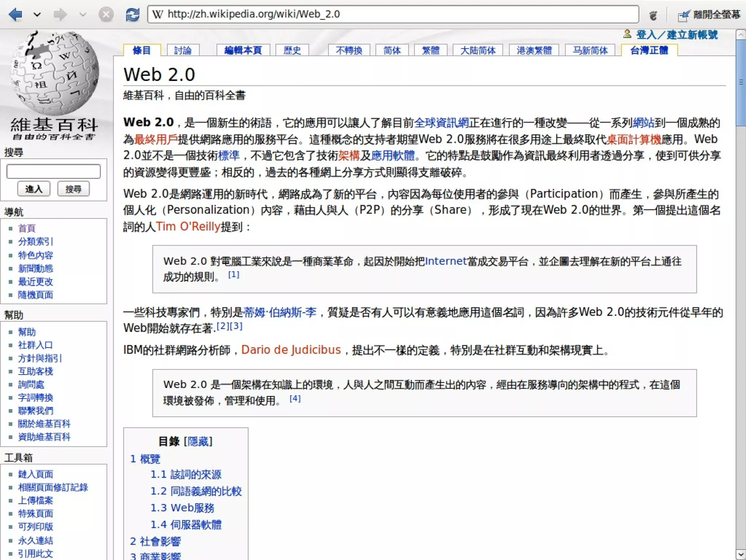This screenshot has width=746, height=560.
Task: Click the Wikipedia search input field
Action: pyautogui.click(x=54, y=171)
